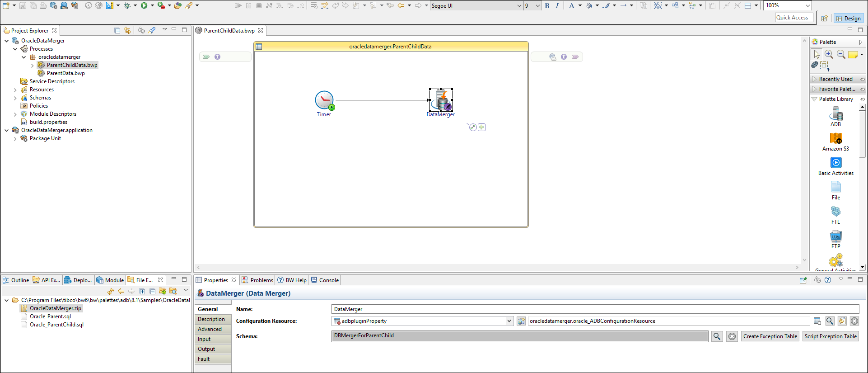868x373 pixels.
Task: Close the ParentChildData.bwp editor tab
Action: pyautogui.click(x=261, y=30)
